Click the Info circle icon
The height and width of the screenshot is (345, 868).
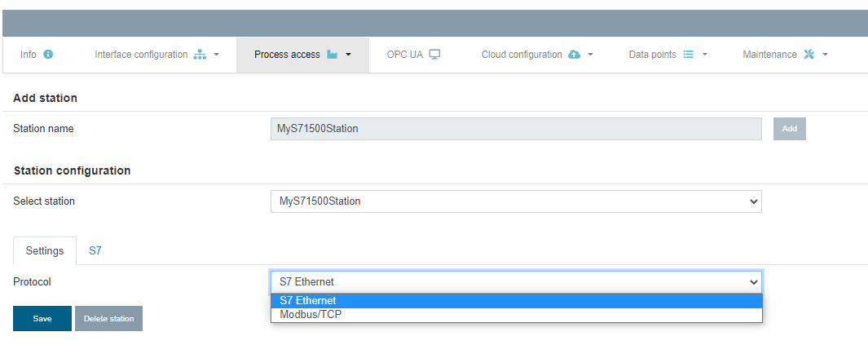coord(48,55)
